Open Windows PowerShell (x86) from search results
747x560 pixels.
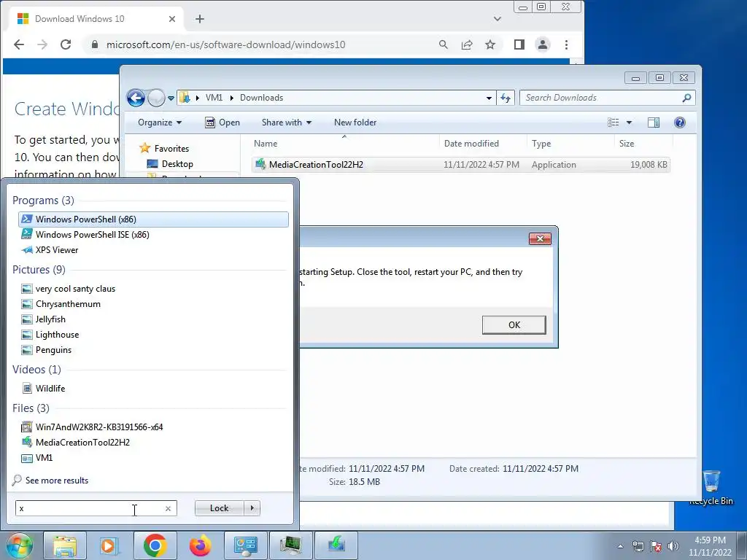(153, 219)
